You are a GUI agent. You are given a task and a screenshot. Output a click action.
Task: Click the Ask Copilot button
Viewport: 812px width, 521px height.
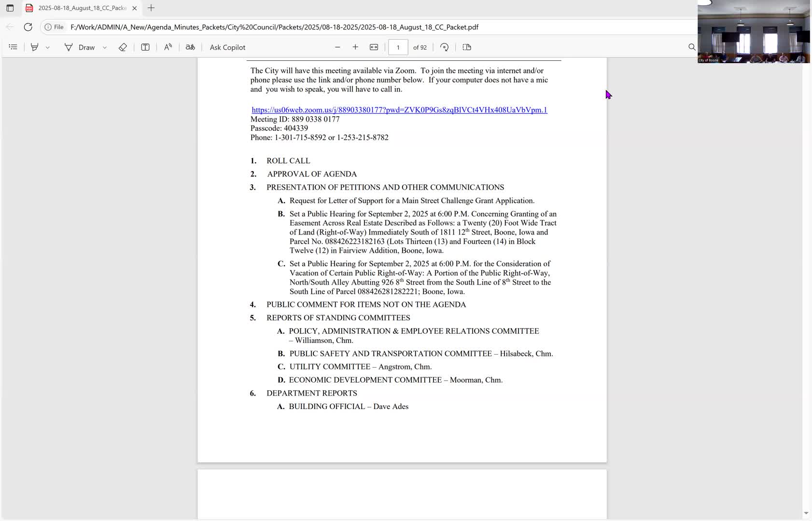[x=227, y=47]
